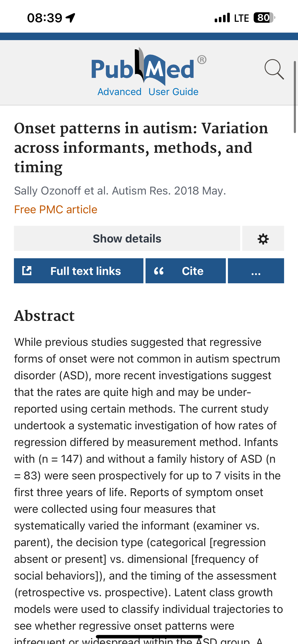The image size is (298, 644).
Task: Open the Cite dialog
Action: point(192,271)
